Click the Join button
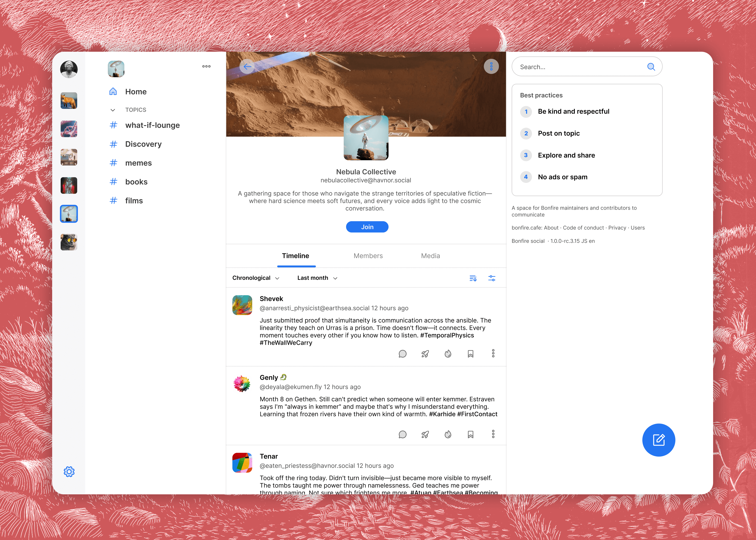Image resolution: width=756 pixels, height=540 pixels. click(367, 227)
